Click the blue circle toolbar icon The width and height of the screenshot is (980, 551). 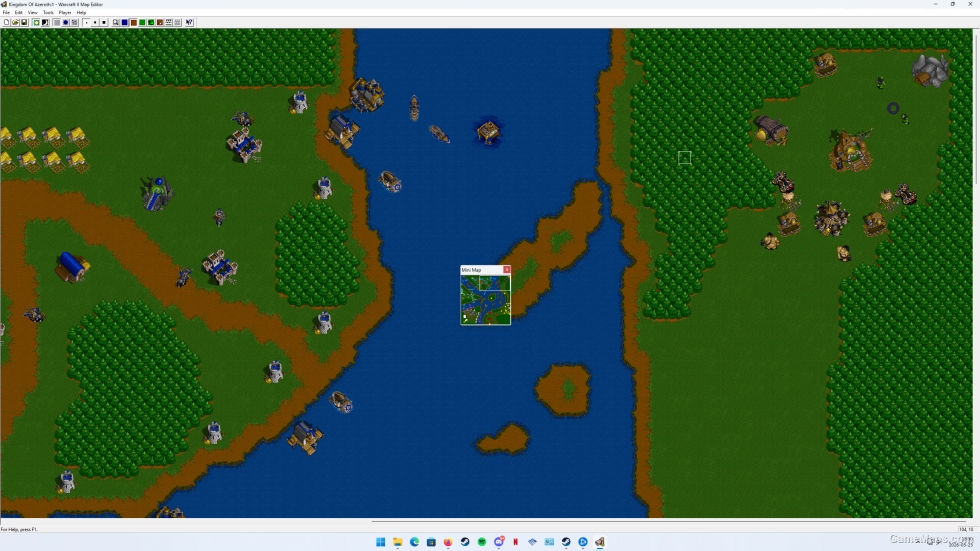click(66, 22)
